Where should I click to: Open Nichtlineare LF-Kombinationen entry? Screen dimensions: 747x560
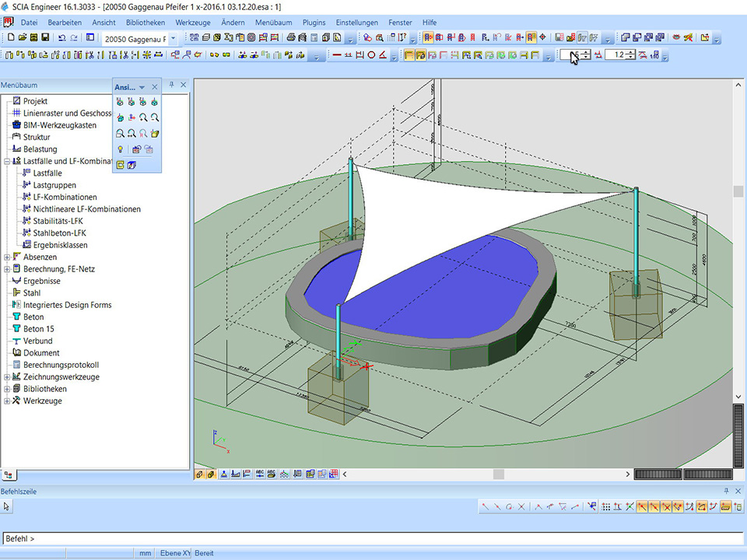click(86, 209)
